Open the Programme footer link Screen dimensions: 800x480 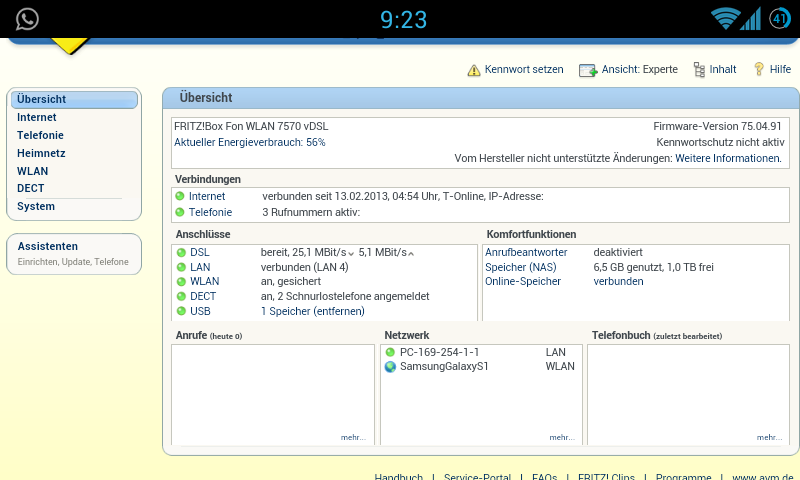click(684, 476)
